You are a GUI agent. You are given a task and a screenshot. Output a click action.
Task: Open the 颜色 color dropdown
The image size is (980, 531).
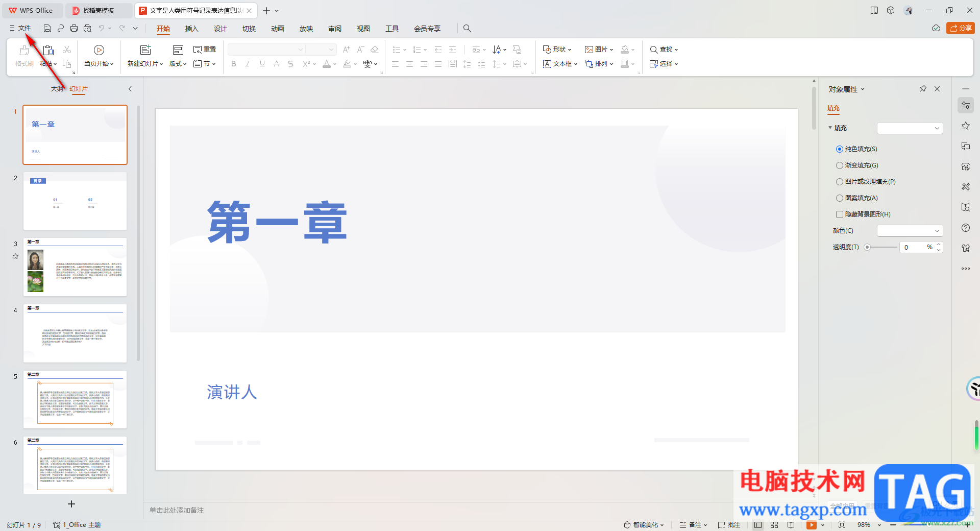click(x=910, y=231)
